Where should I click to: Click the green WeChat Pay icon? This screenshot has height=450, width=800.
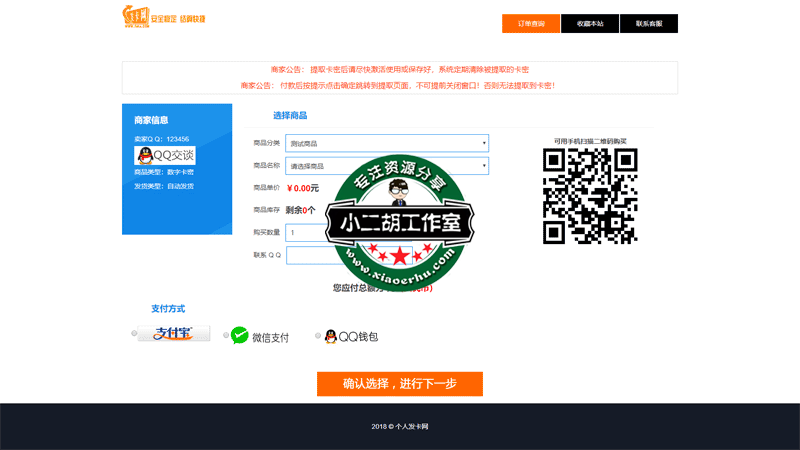[x=240, y=336]
